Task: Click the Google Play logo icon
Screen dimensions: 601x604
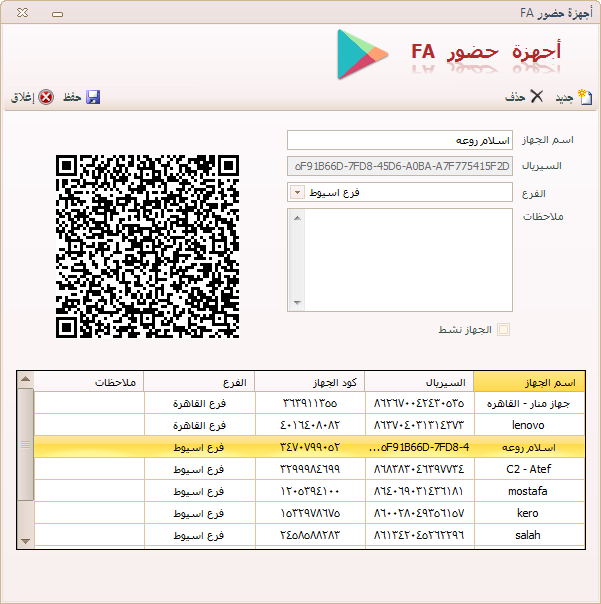Action: pyautogui.click(x=362, y=54)
